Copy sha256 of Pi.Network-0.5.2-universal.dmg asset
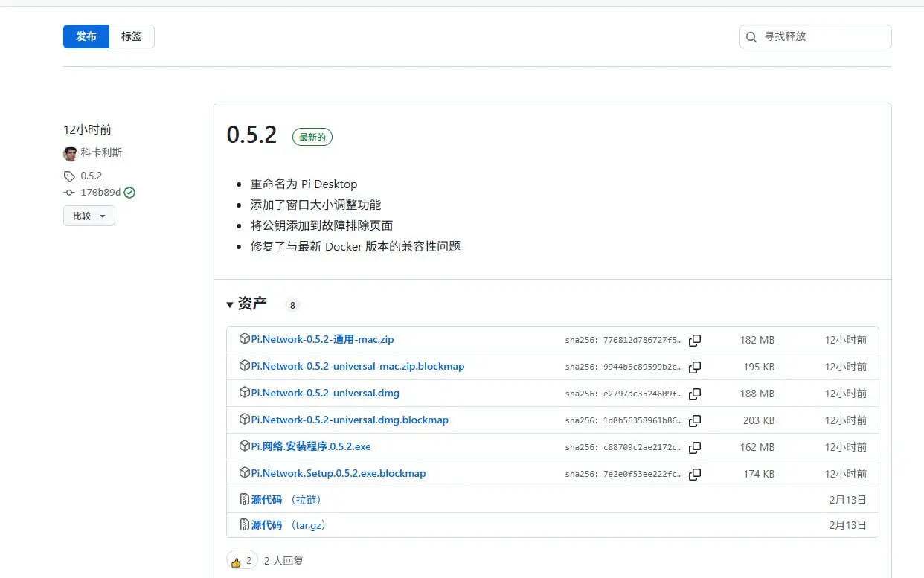The image size is (924, 578). coord(695,394)
